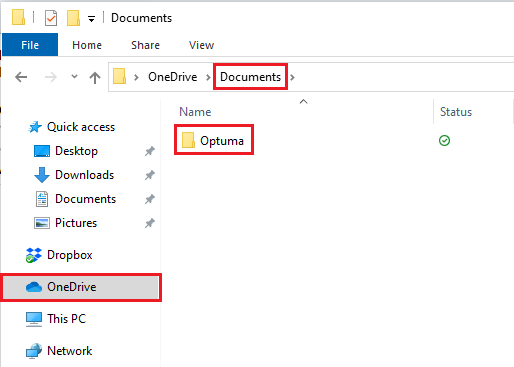The height and width of the screenshot is (367, 514).
Task: Click the pin icon next to Pictures
Action: [150, 223]
